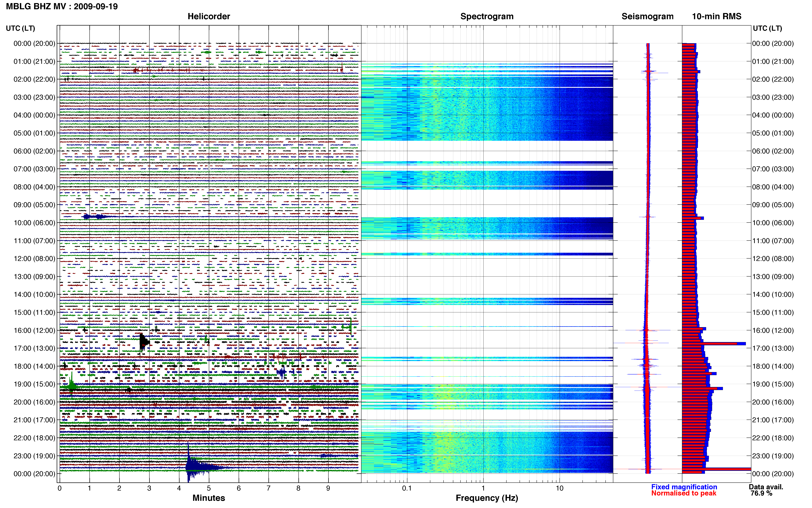Click the "12:00 (08:00)" label on the Helicorder axis

tap(34, 259)
